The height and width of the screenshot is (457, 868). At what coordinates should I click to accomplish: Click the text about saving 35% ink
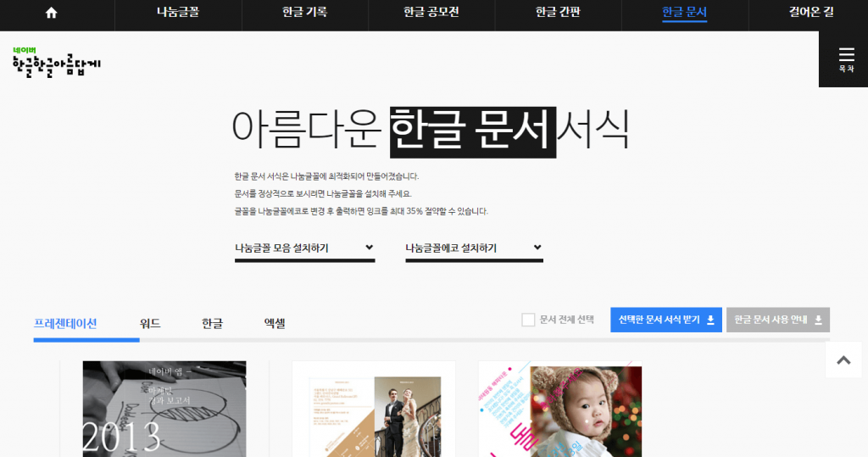[361, 211]
